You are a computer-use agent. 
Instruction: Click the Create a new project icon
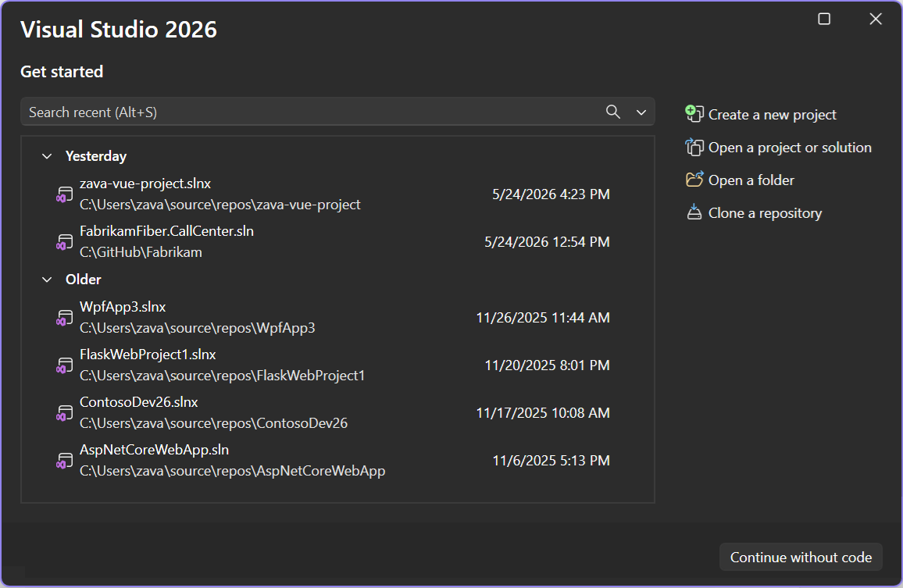(694, 114)
